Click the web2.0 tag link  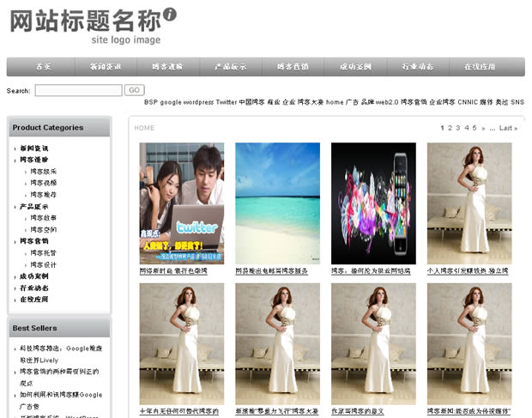[x=387, y=102]
